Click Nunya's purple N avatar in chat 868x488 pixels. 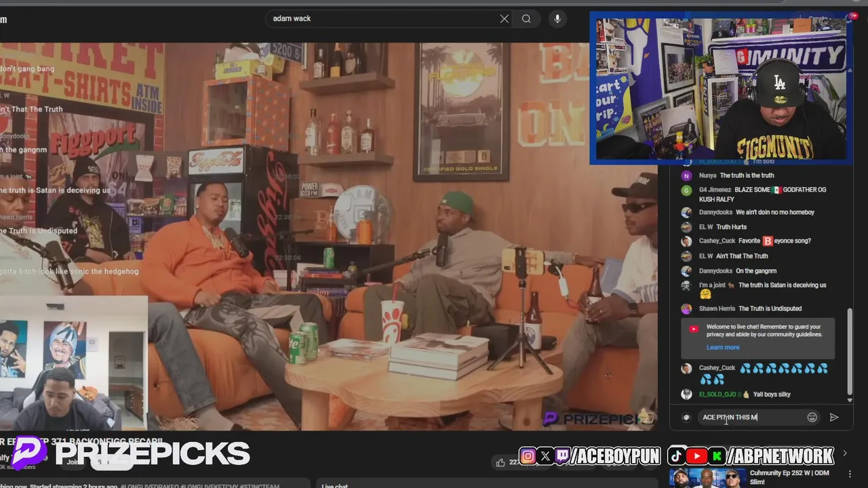tap(686, 176)
